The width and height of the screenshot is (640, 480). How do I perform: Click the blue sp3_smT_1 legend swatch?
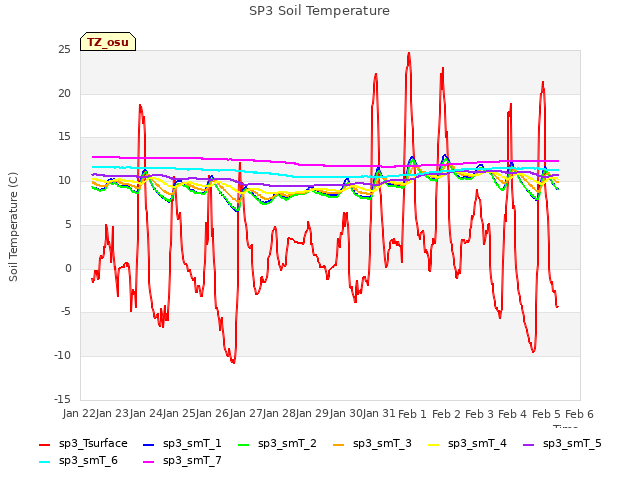(x=149, y=444)
